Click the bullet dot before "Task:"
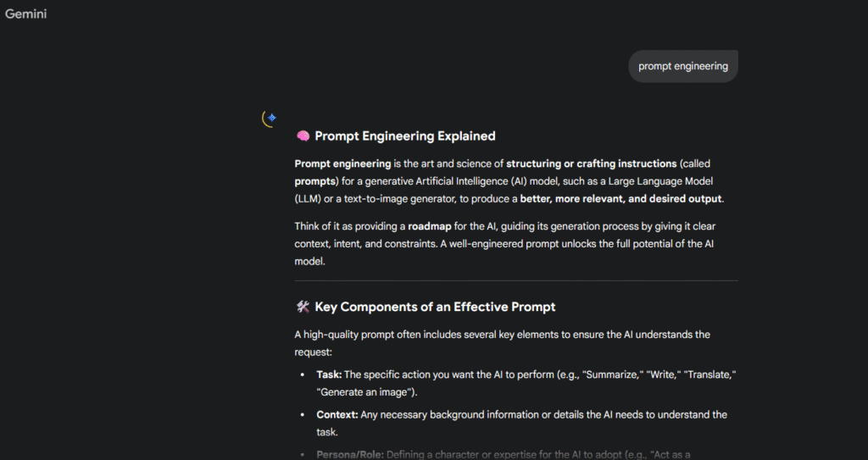The height and width of the screenshot is (460, 868). (303, 374)
